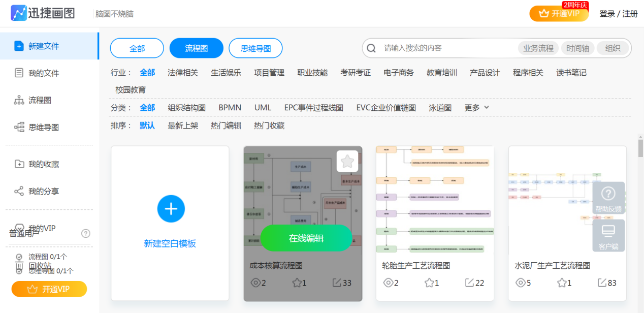Filter industry by 产品设计
The height and width of the screenshot is (313, 644).
click(x=485, y=73)
